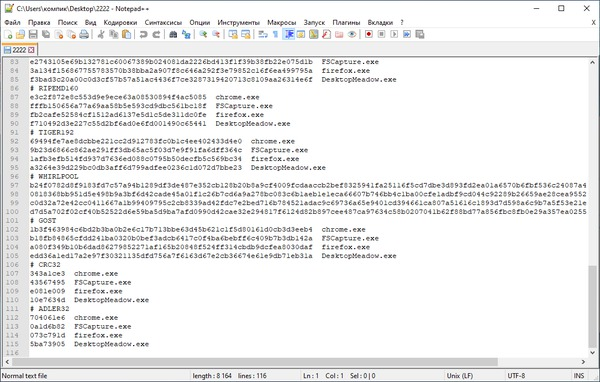Click the Save All toolbar icon
The height and width of the screenshot is (382, 600).
[46, 34]
